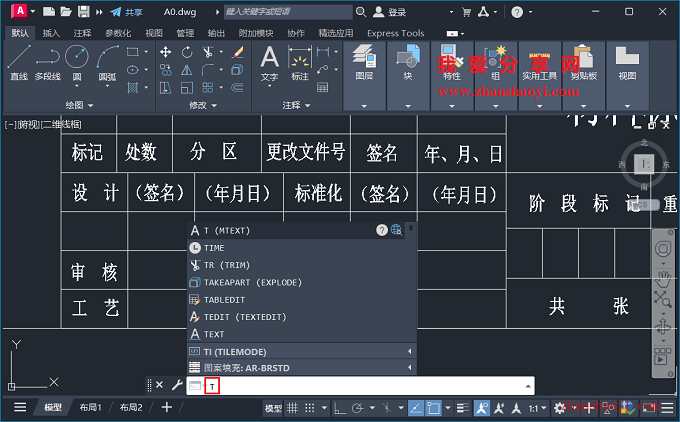Select the Line (直线) tool
680x422 pixels.
19,62
